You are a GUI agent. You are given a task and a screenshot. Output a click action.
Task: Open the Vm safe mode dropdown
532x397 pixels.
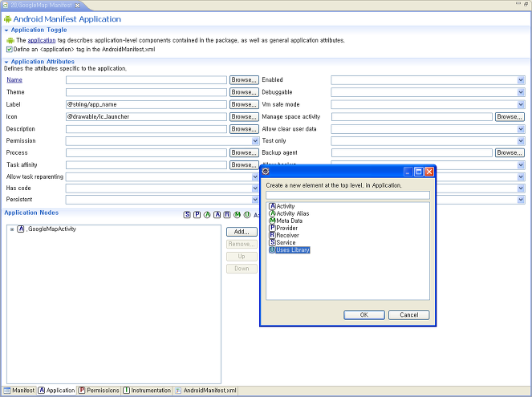click(x=521, y=105)
